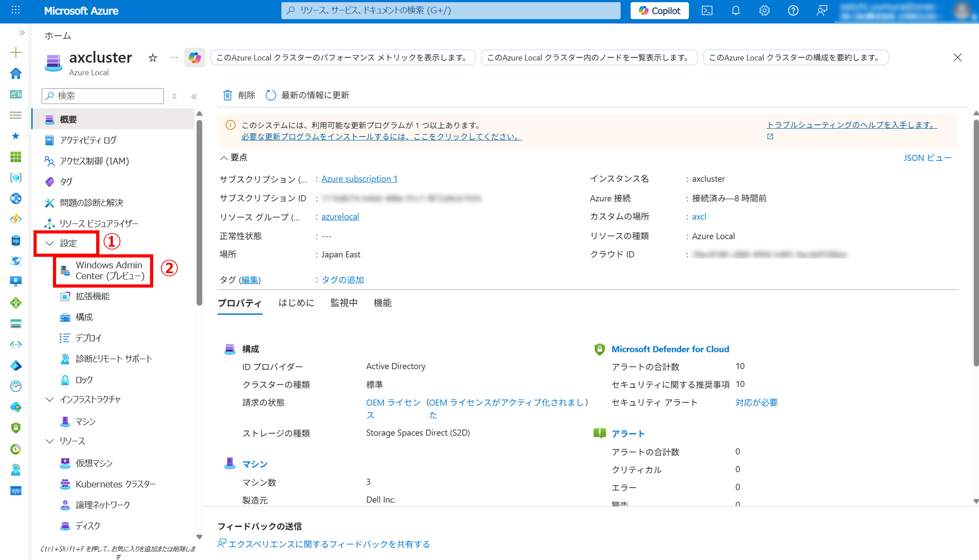The height and width of the screenshot is (560, 979).
Task: Click 最新の情報に更新 refresh button
Action: (307, 95)
